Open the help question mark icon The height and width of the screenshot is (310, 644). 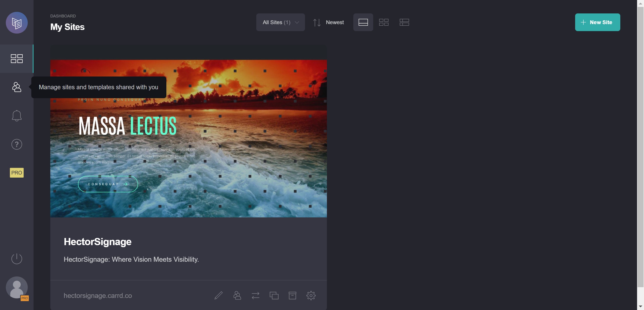tap(17, 144)
